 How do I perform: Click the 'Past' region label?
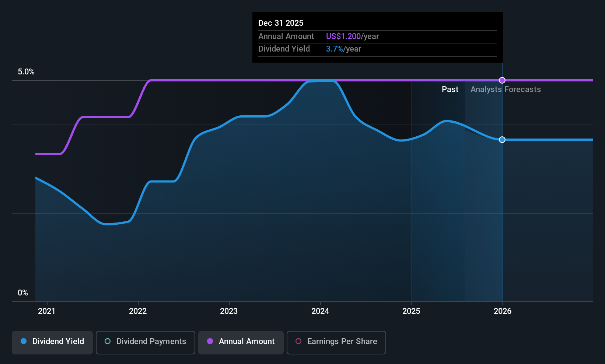(x=450, y=90)
